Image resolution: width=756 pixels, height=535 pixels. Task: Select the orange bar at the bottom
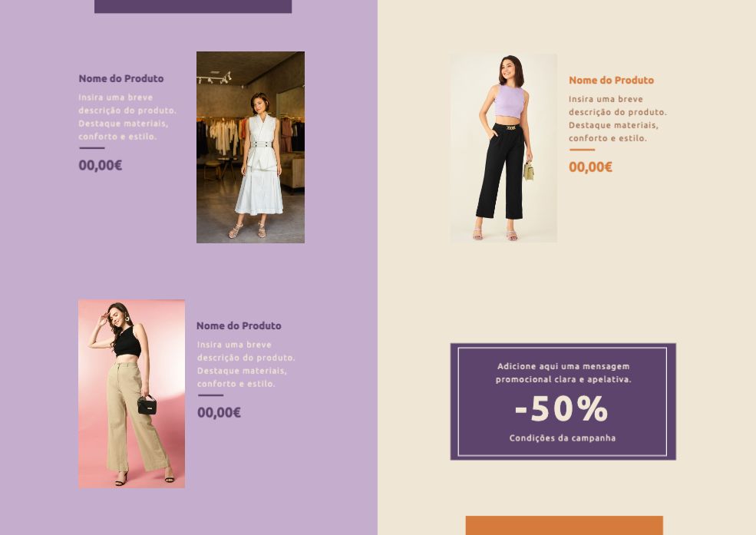pos(564,525)
